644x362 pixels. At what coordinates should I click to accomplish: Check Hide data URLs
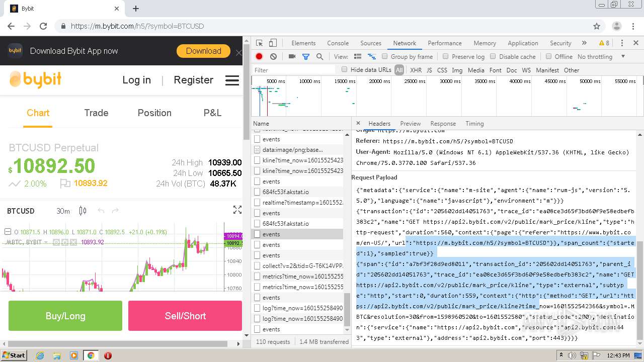tap(345, 69)
